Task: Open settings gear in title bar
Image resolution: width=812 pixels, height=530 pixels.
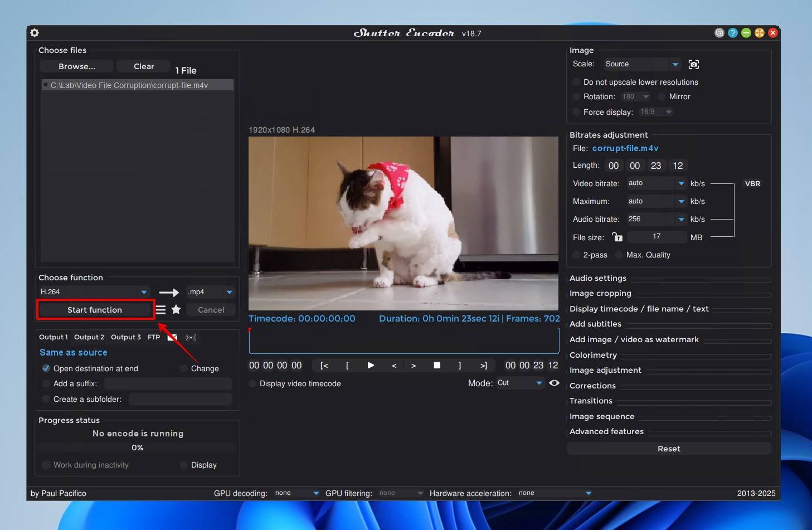Action: click(35, 33)
